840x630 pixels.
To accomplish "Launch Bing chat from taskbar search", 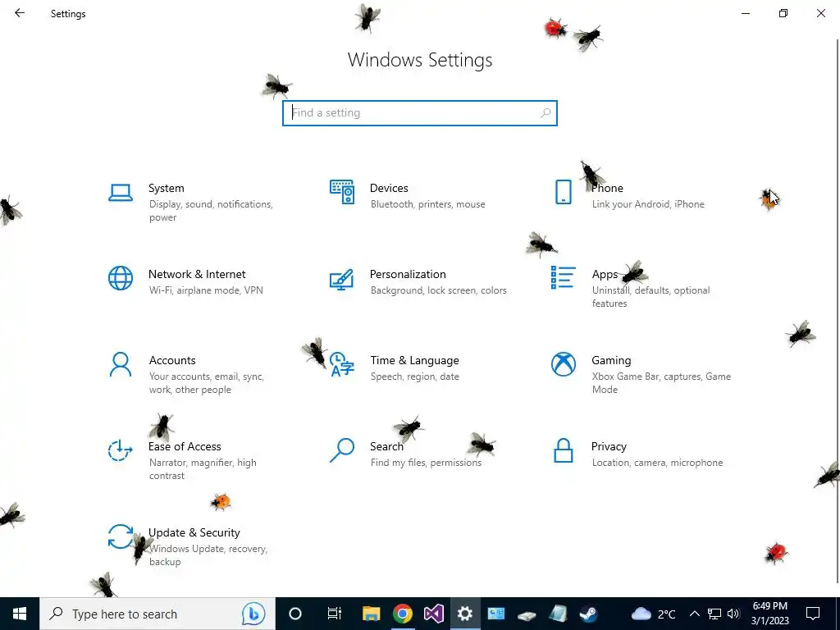I will point(253,614).
